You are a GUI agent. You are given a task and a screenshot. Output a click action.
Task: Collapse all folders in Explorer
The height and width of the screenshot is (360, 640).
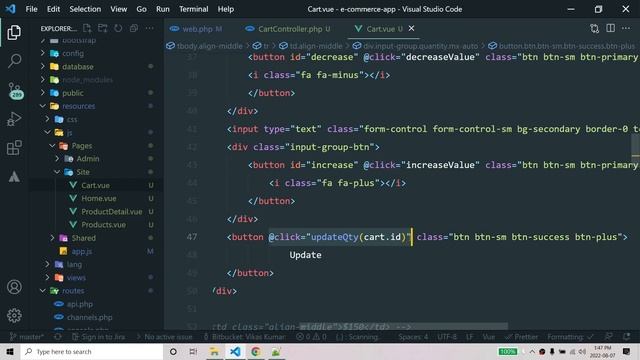pos(133,28)
